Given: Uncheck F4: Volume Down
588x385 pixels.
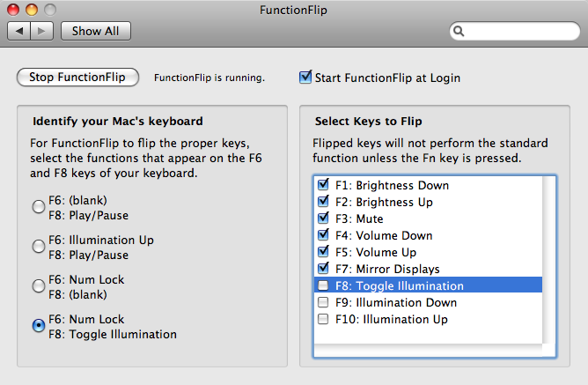Looking at the screenshot, I should point(323,236).
